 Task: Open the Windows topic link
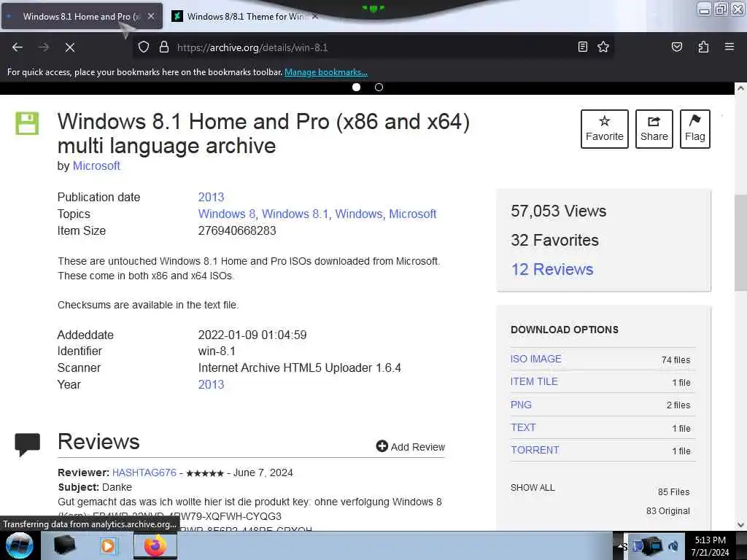coord(359,214)
